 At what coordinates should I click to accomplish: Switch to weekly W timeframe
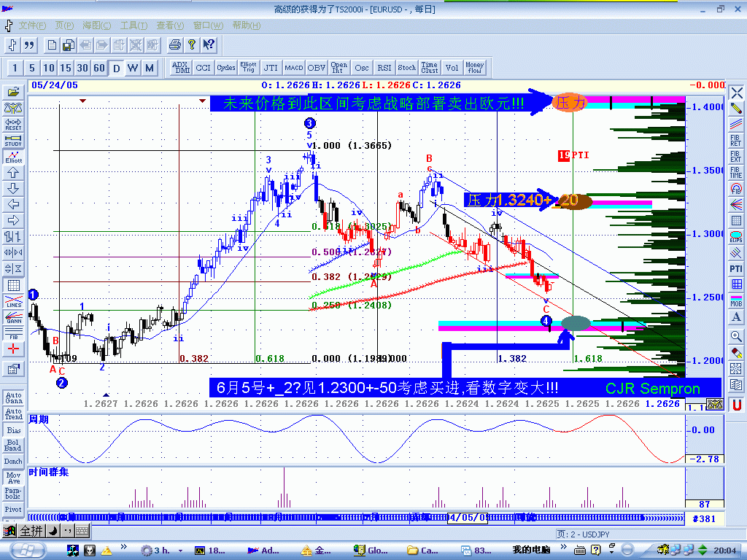(133, 68)
